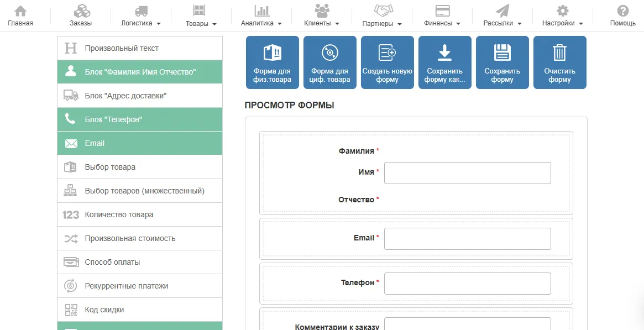The width and height of the screenshot is (644, 330).
Task: Open the Товары dropdown menu
Action: click(x=201, y=16)
